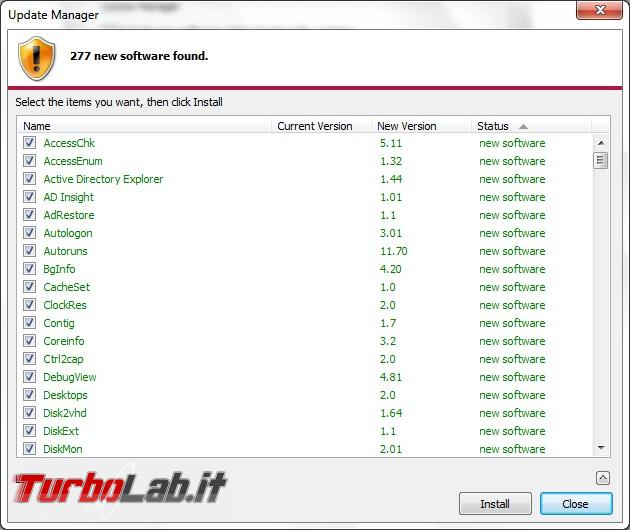The width and height of the screenshot is (630, 530).
Task: Toggle the Disk2vhd checkbox
Action: click(29, 413)
